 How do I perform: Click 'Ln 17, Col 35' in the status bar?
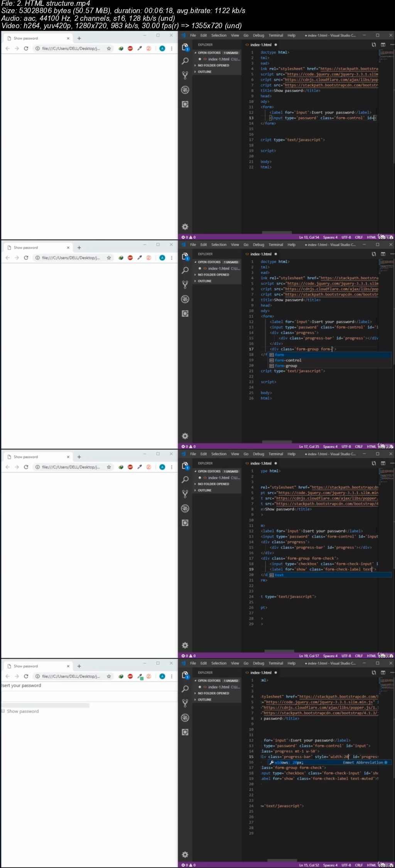click(309, 446)
